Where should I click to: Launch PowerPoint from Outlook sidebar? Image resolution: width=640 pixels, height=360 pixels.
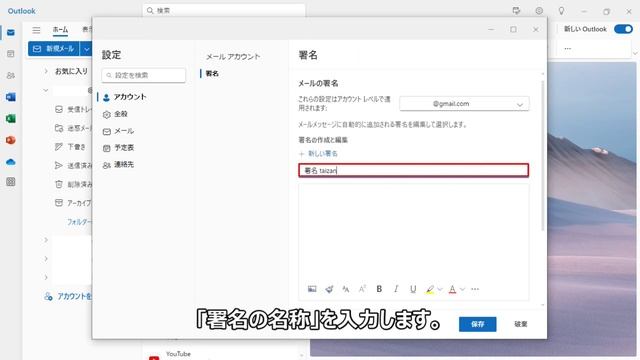click(11, 140)
